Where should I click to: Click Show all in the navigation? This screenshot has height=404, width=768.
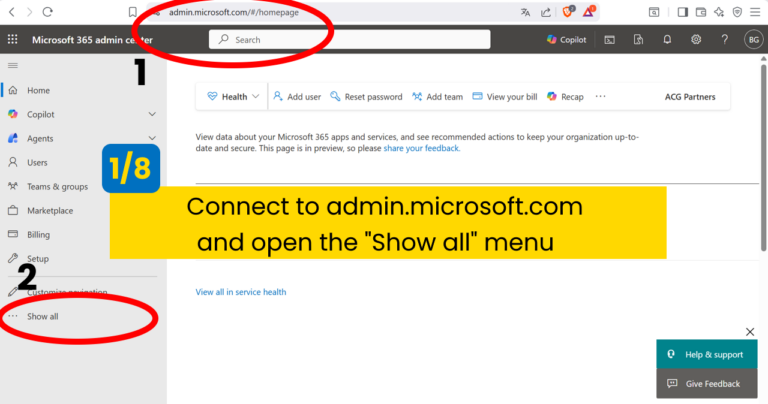pos(43,316)
